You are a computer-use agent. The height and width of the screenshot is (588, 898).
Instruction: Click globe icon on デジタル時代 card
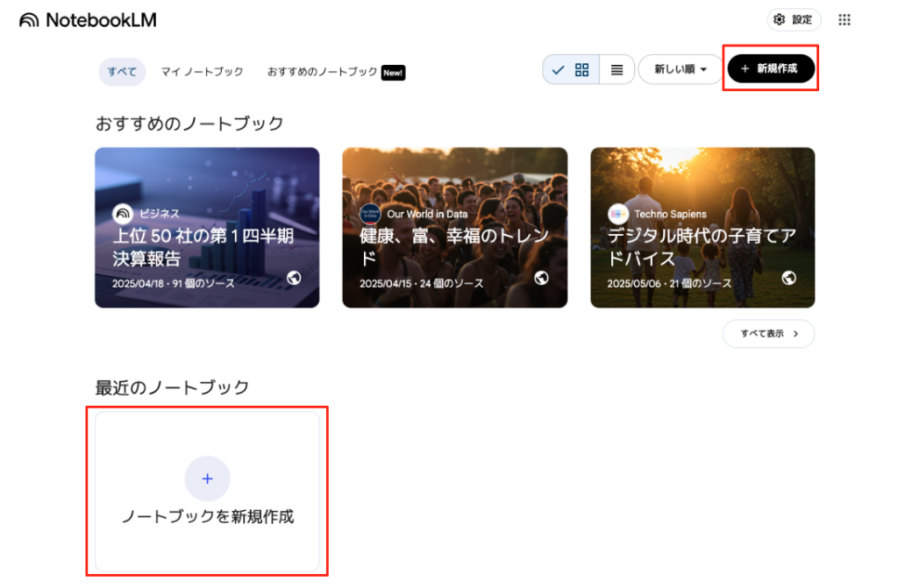coord(788,278)
